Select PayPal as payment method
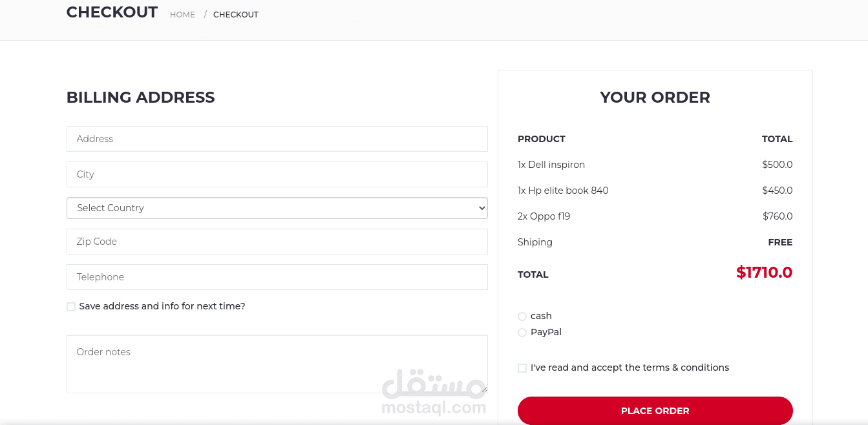Image resolution: width=868 pixels, height=425 pixels. [x=522, y=333]
